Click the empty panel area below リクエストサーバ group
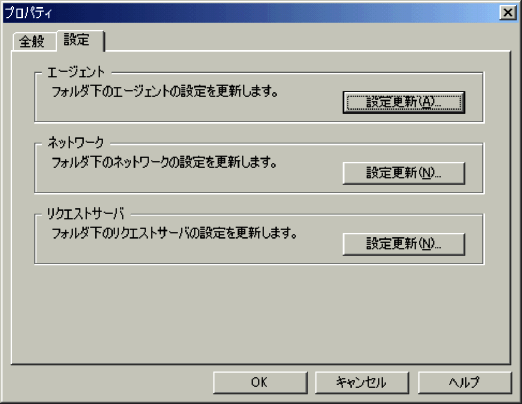 point(260,313)
